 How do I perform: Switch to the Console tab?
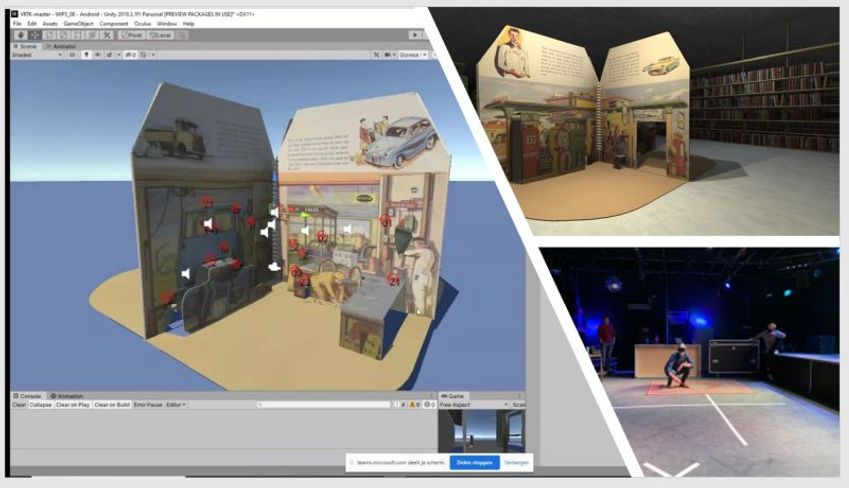point(27,396)
